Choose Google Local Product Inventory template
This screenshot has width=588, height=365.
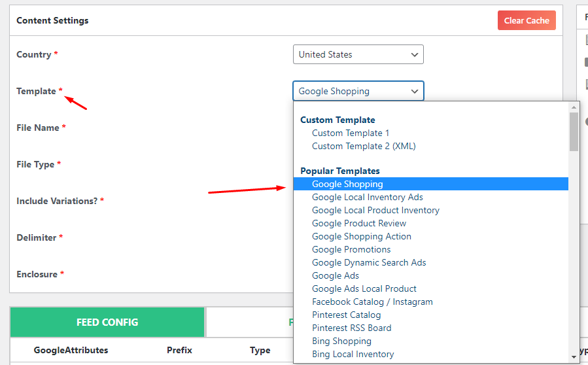click(375, 211)
